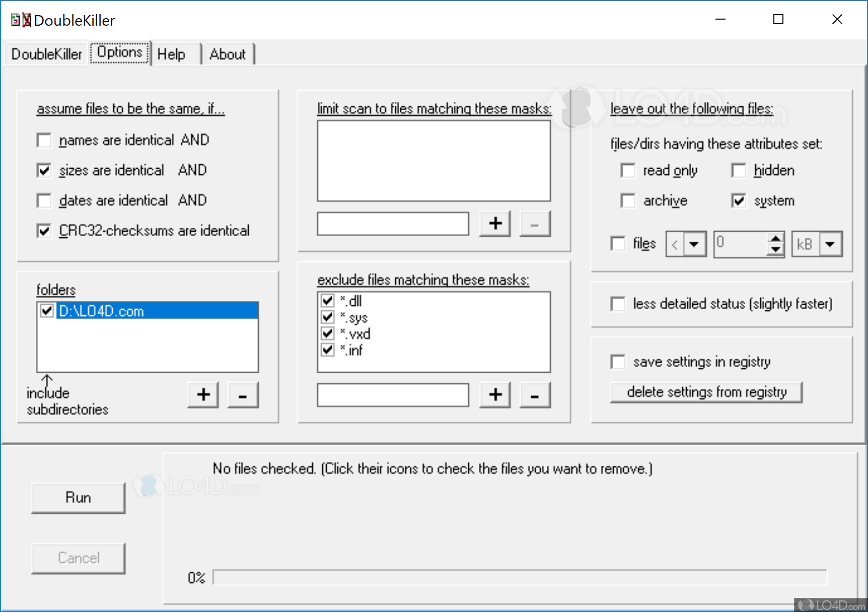This screenshot has width=868, height=612.
Task: Uncheck the *.sys exclude mask
Action: [x=328, y=317]
